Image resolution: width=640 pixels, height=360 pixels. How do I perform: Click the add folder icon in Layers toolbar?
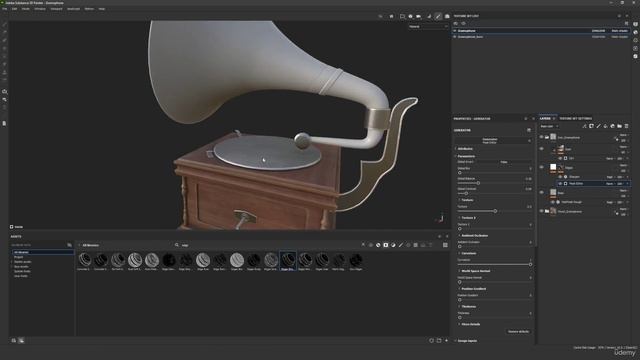coord(620,126)
